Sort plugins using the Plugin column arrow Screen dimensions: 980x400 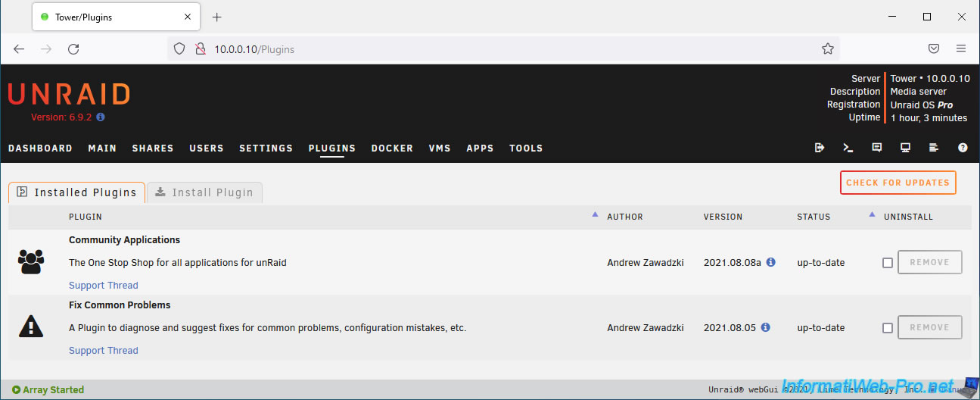595,214
